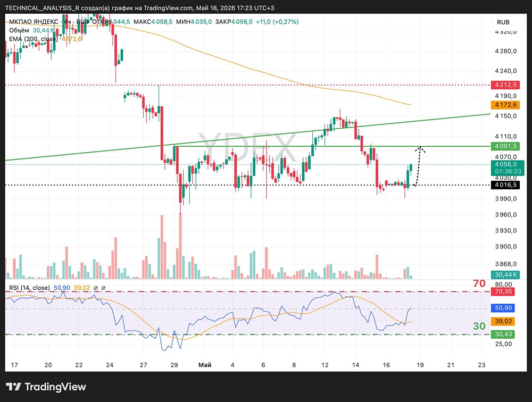This screenshot has height=402, width=532.
Task: Click the +11,0 (+0,27%) change value
Action: coord(277,22)
